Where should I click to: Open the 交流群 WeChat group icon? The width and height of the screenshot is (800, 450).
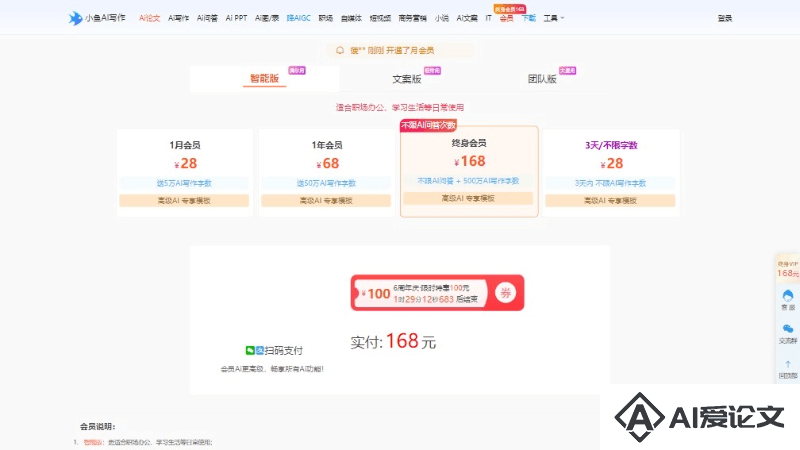pyautogui.click(x=788, y=334)
